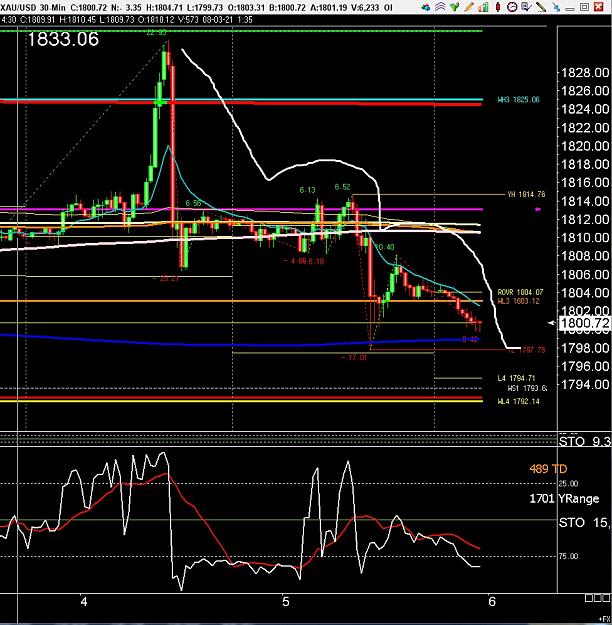Minimize the XAU/USD chart window

click(x=570, y=8)
